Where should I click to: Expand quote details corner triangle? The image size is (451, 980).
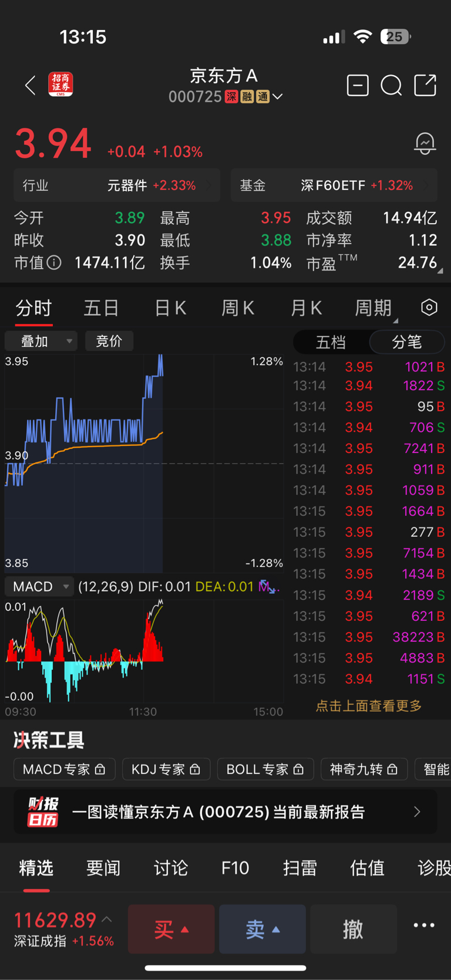pos(440,271)
